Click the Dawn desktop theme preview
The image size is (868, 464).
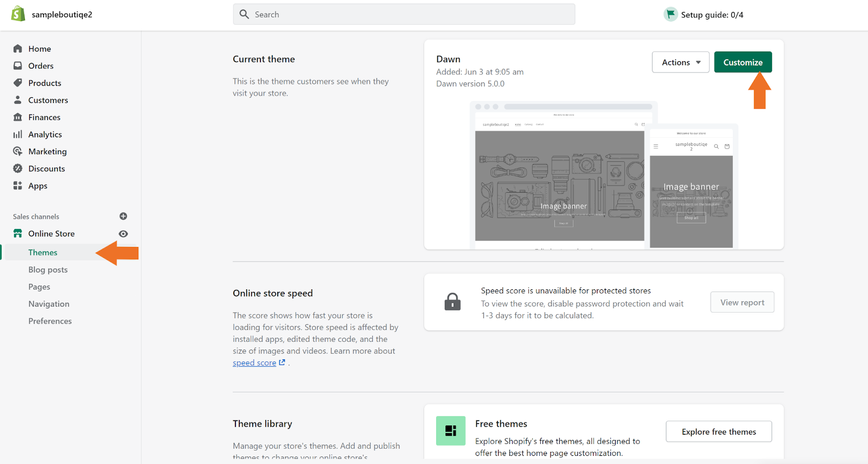[560, 175]
